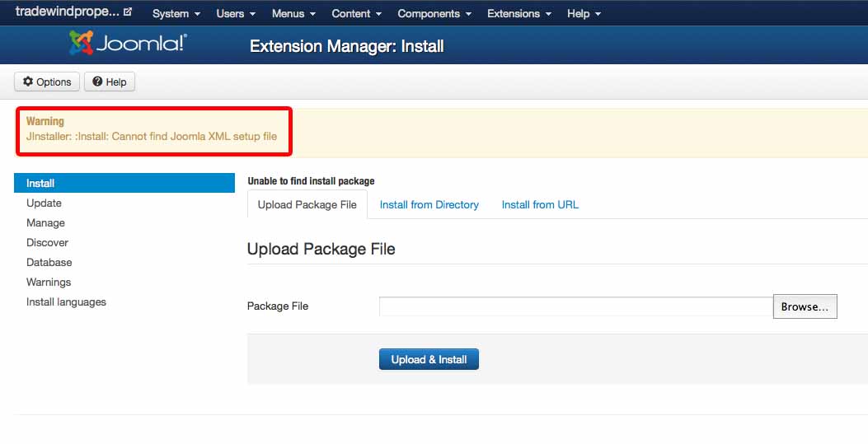Click the Package File input field
868x444 pixels.
pyautogui.click(x=575, y=306)
